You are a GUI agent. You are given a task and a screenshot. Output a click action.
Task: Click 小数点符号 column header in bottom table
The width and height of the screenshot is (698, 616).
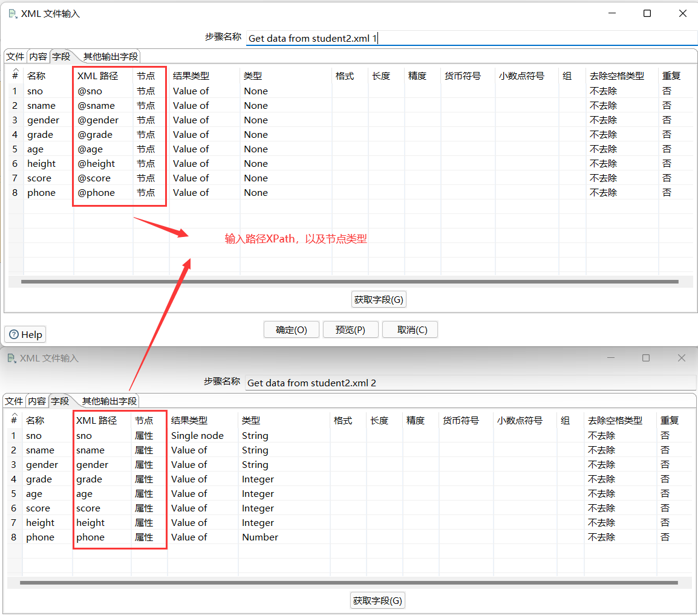click(x=520, y=420)
